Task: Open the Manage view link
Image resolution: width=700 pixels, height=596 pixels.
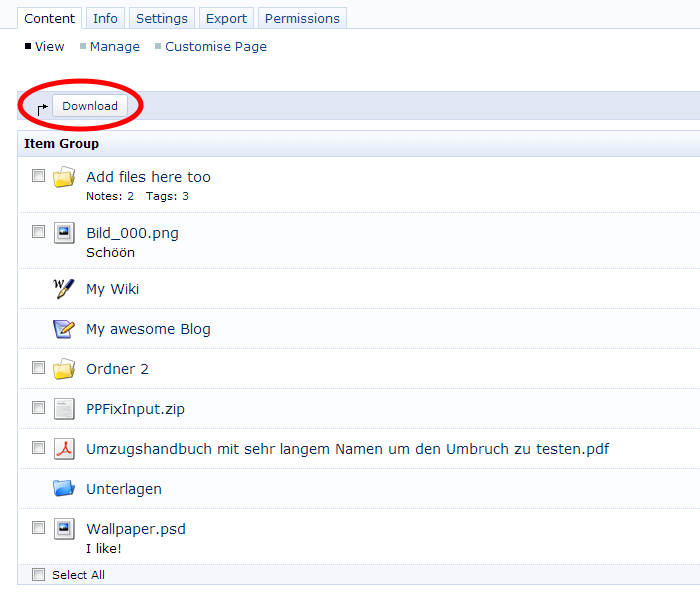Action: click(114, 46)
